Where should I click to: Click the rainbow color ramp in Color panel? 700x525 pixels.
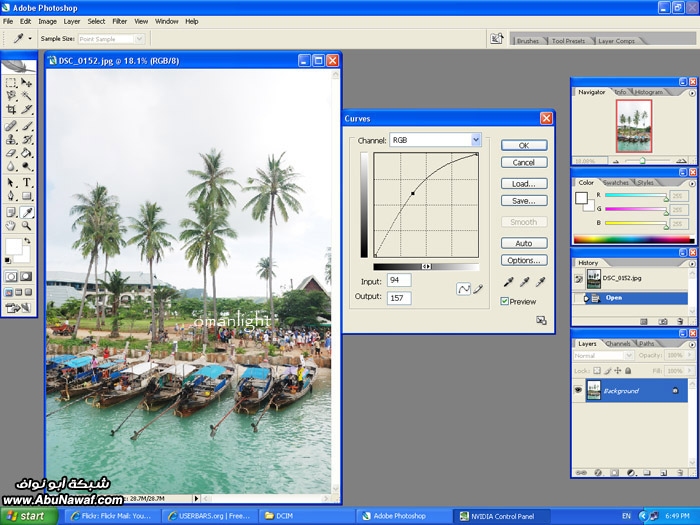tap(632, 239)
